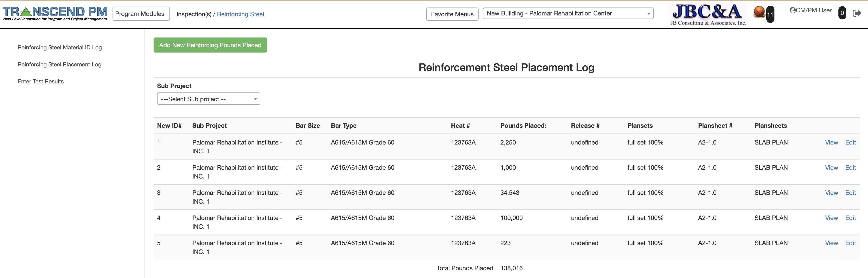868x278 pixels.
Task: Open the Program Modules menu
Action: point(141,14)
